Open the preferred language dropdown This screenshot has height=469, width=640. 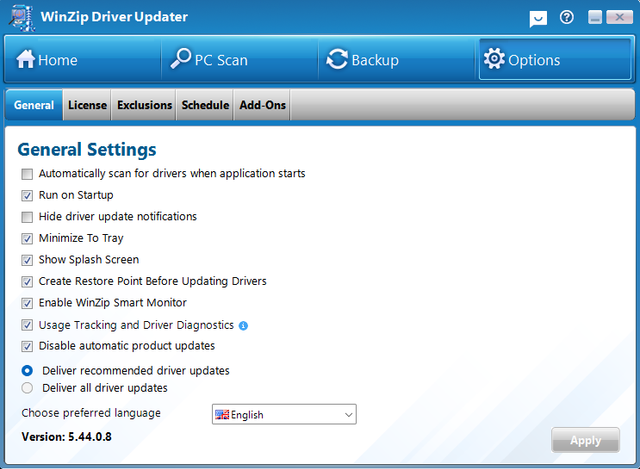(284, 414)
